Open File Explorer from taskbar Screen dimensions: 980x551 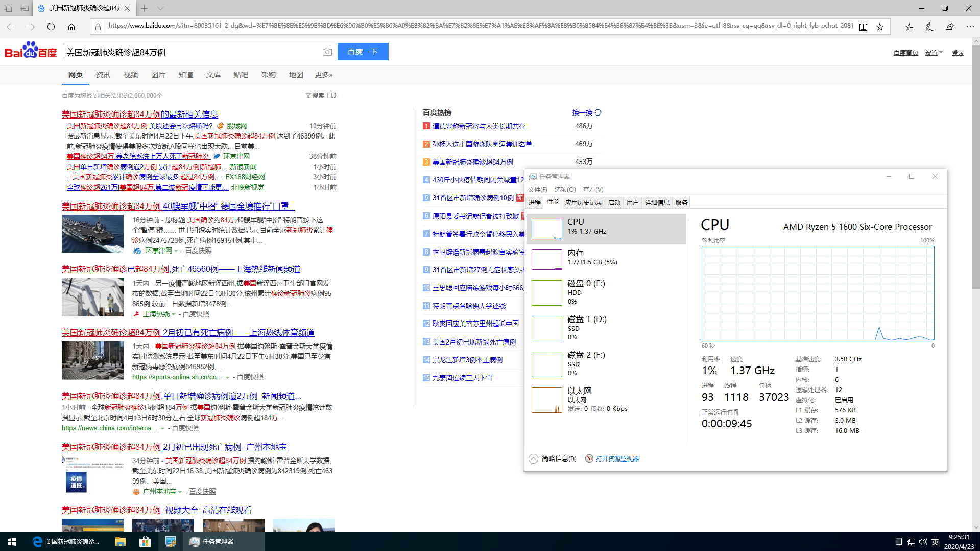tap(120, 541)
